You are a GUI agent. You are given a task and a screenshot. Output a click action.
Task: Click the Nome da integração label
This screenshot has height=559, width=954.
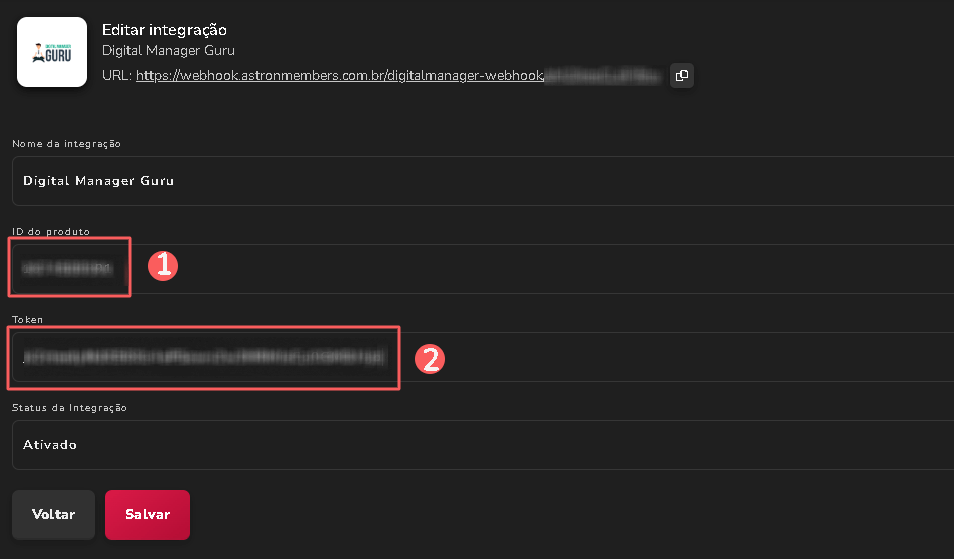[66, 144]
